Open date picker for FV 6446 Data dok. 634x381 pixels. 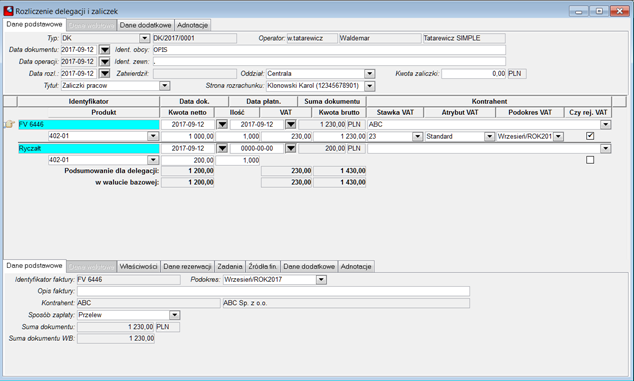[x=222, y=125]
